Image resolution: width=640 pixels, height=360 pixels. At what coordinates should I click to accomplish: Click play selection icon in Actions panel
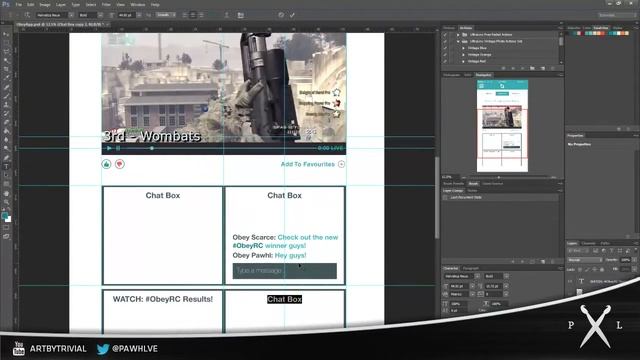pyautogui.click(x=523, y=68)
